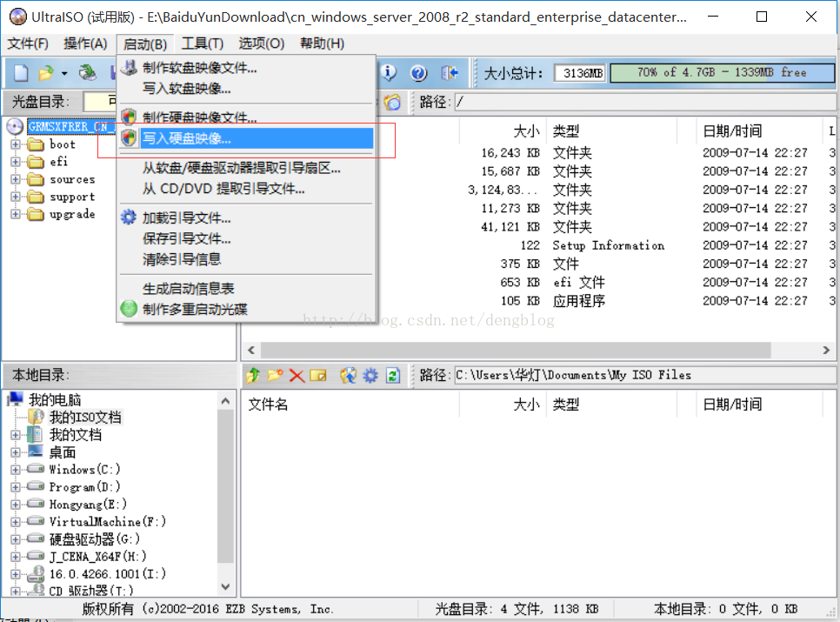Select 桌面 in local tree
The width and height of the screenshot is (840, 622).
tap(62, 452)
